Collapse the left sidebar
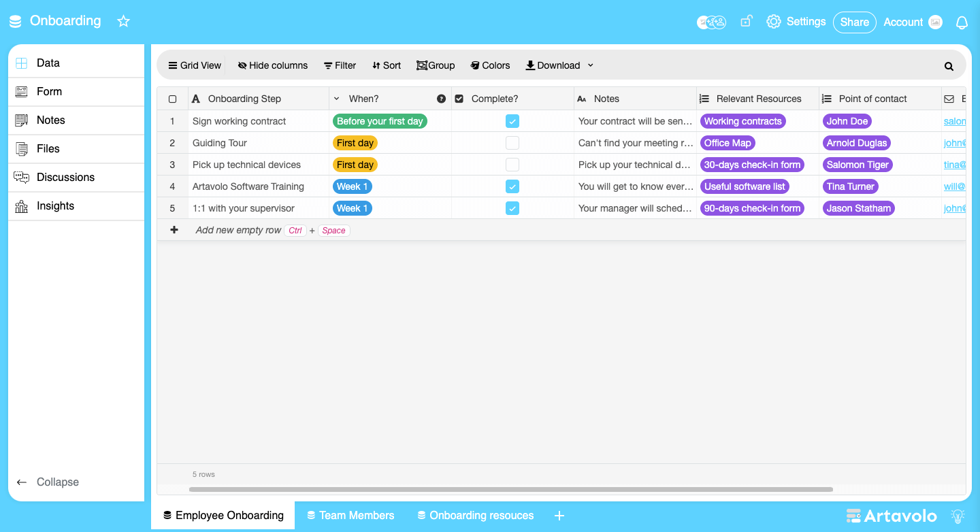The image size is (980, 532). (x=48, y=482)
